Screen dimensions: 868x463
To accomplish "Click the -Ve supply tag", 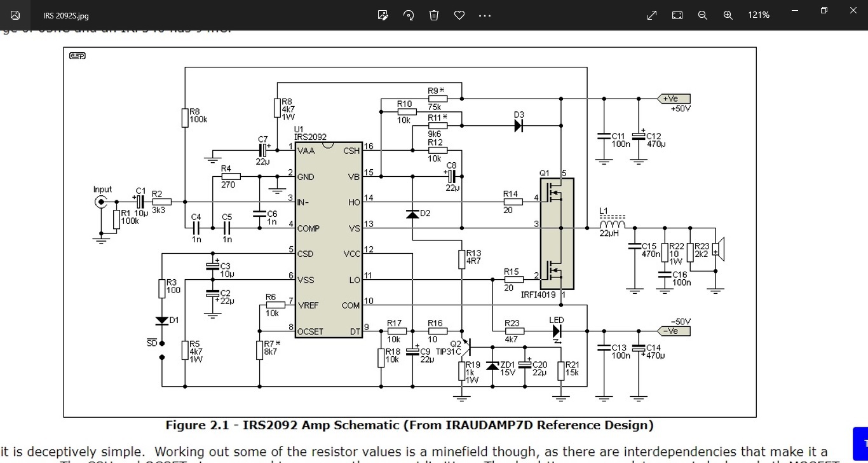I will [x=674, y=331].
